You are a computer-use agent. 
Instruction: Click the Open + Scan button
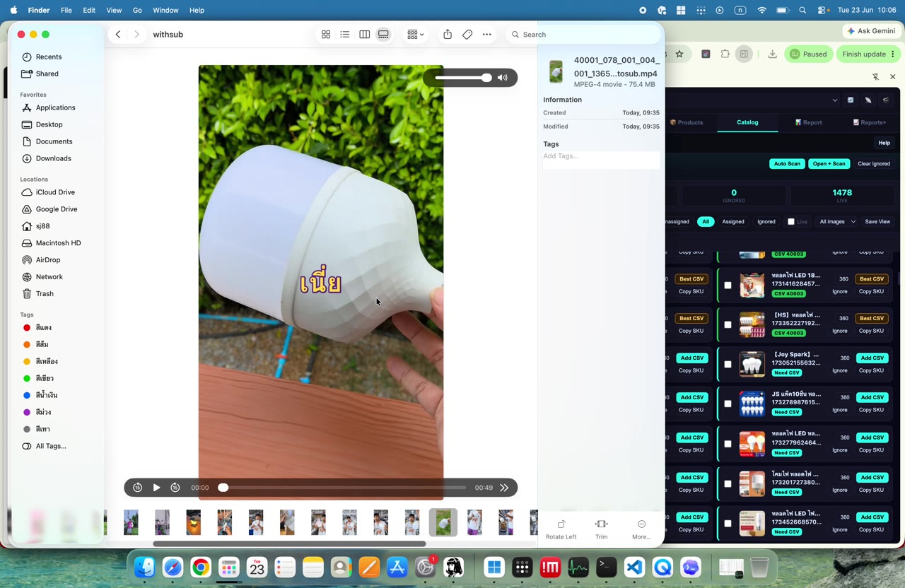[x=829, y=164]
